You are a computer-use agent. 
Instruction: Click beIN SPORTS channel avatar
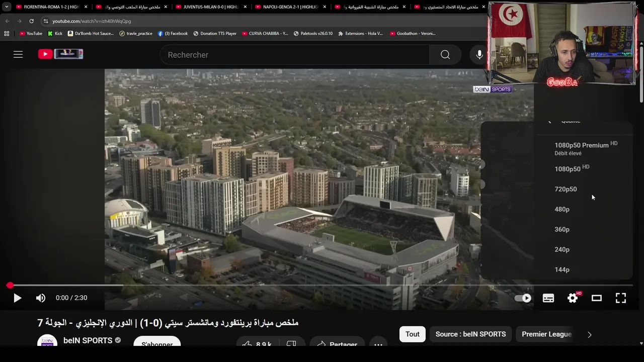pyautogui.click(x=47, y=341)
